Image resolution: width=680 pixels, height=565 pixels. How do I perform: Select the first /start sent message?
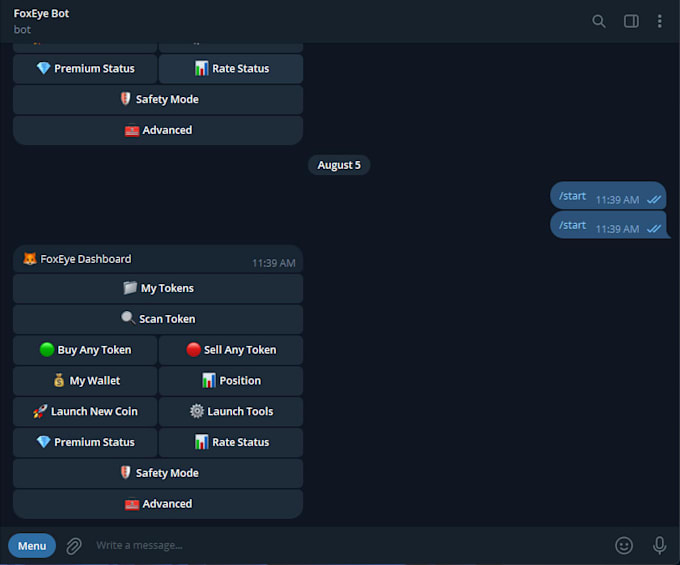click(608, 196)
